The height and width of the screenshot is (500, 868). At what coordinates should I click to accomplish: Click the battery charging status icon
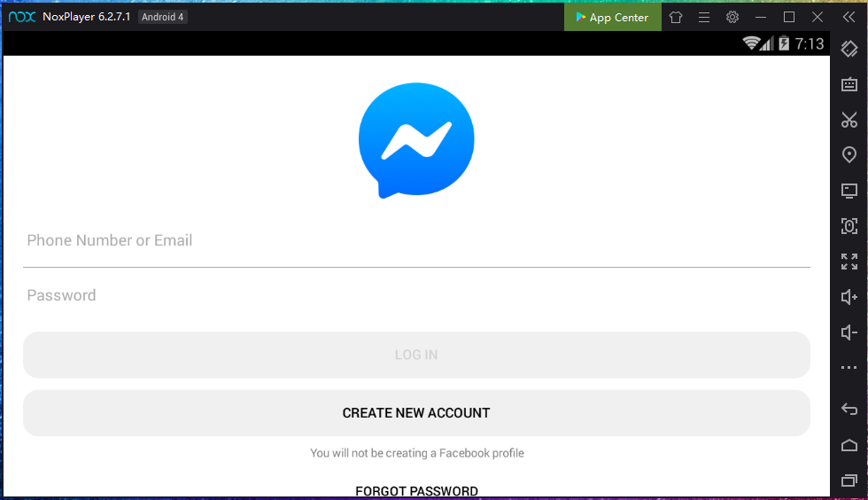click(x=784, y=43)
